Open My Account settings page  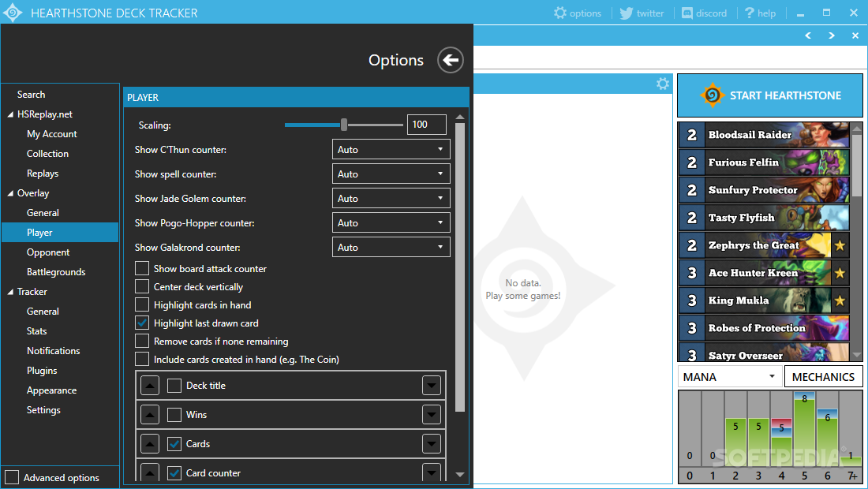click(52, 134)
